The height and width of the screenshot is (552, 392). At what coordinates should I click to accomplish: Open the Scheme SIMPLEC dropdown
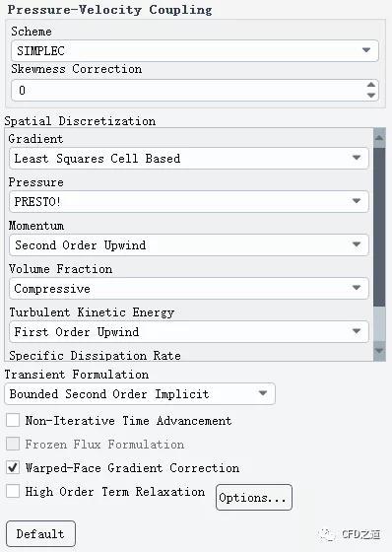195,50
